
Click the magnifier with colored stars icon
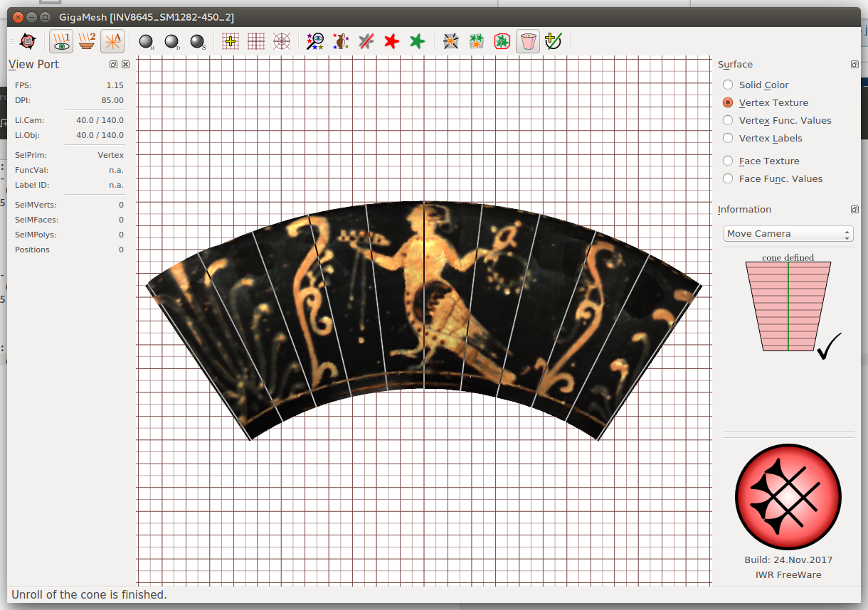(315, 42)
